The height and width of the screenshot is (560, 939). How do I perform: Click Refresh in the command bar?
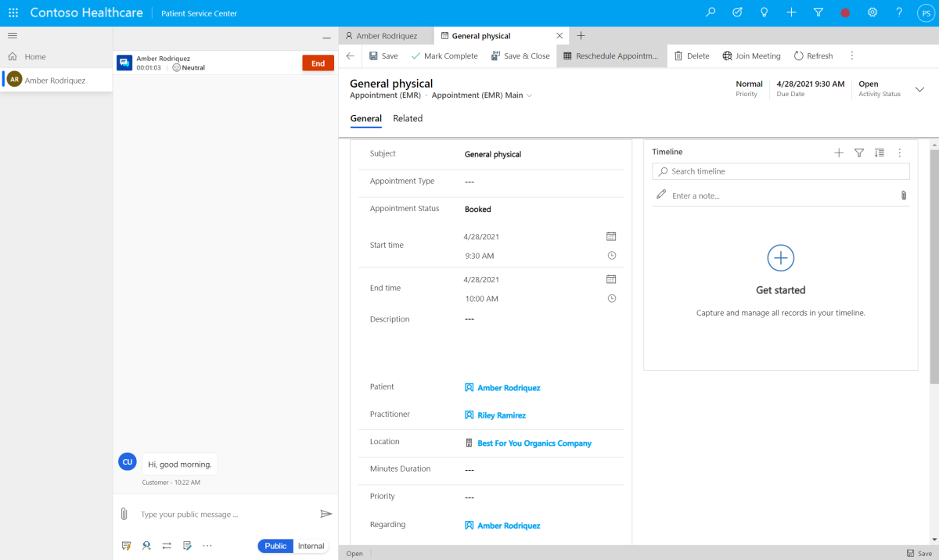[x=813, y=56]
